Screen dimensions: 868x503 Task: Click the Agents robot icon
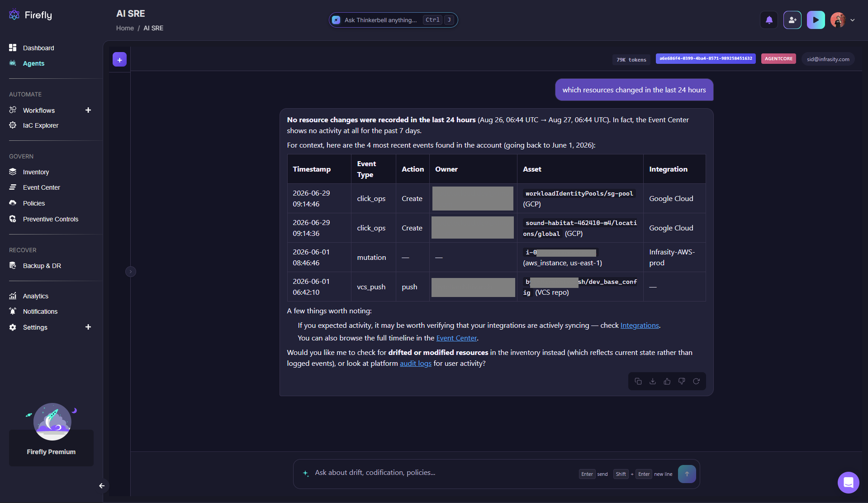[13, 63]
